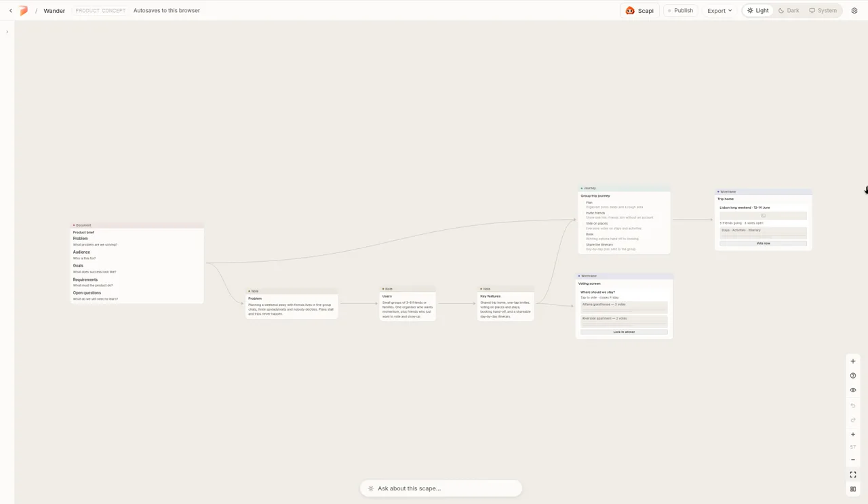Click the undo arrow icon
The height and width of the screenshot is (504, 868).
tap(853, 406)
